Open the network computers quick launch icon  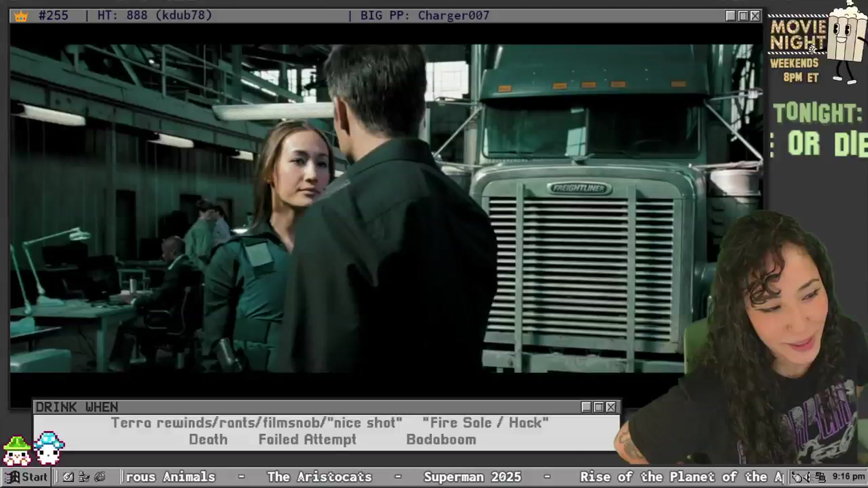click(84, 477)
